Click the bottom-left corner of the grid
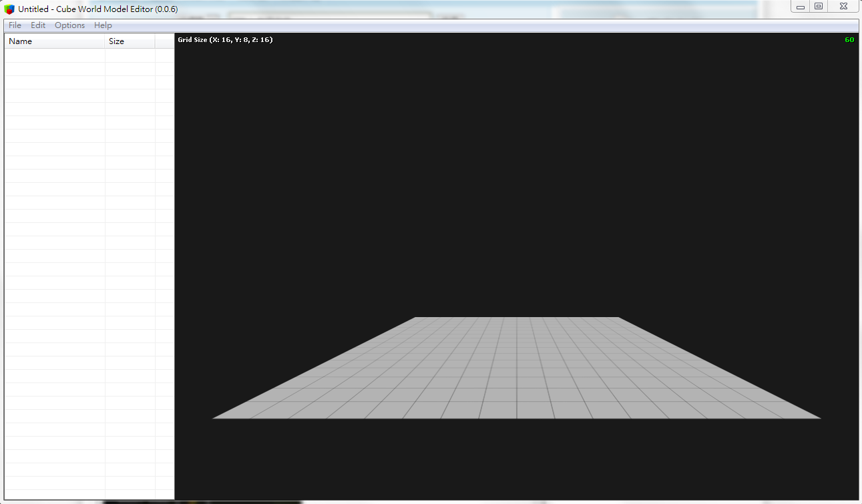 coord(215,418)
